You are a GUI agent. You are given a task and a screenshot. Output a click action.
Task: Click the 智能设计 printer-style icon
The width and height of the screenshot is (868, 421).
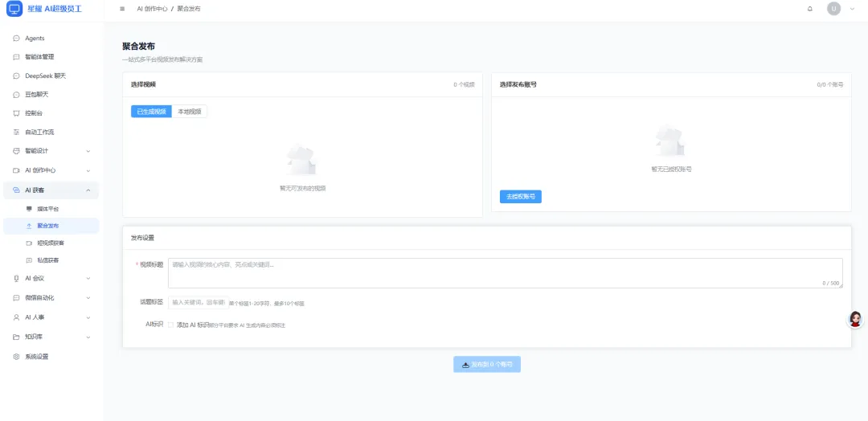pos(16,151)
